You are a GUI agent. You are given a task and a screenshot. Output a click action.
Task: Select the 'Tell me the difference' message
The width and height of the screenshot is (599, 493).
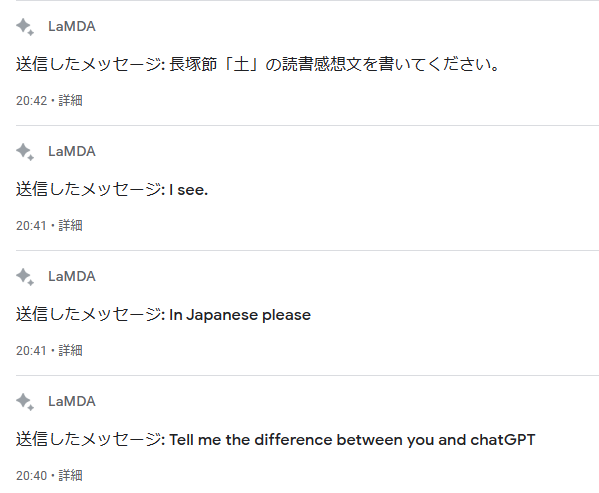[x=275, y=440]
